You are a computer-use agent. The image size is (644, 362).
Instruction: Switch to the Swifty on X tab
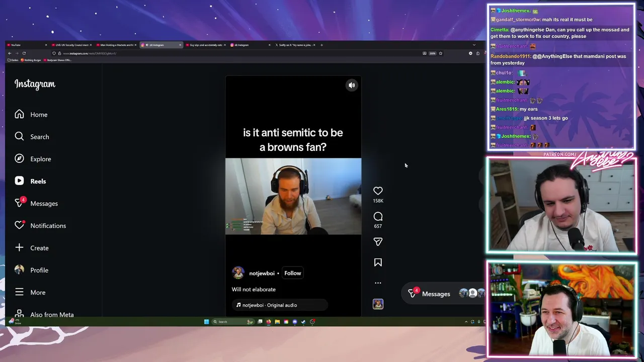[295, 45]
